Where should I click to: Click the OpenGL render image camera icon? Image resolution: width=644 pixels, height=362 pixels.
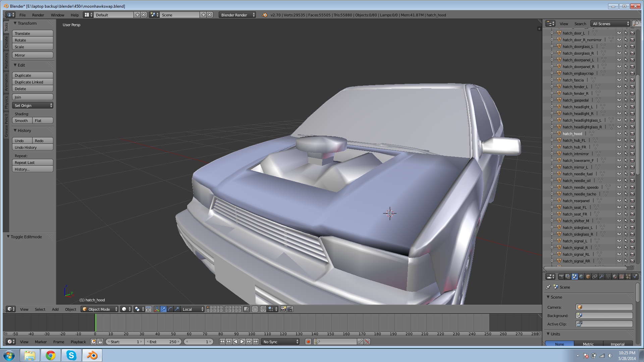point(283,309)
